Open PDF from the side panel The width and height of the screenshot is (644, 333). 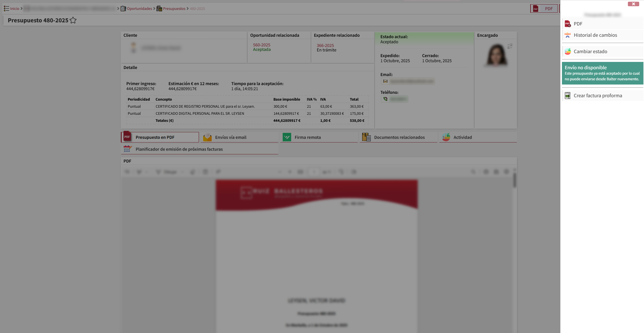click(578, 24)
